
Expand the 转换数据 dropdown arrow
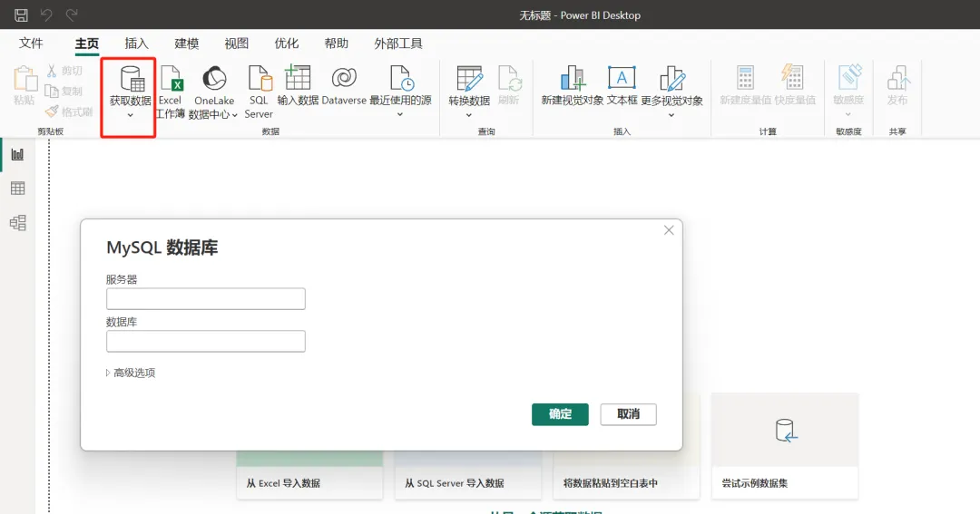(x=469, y=115)
